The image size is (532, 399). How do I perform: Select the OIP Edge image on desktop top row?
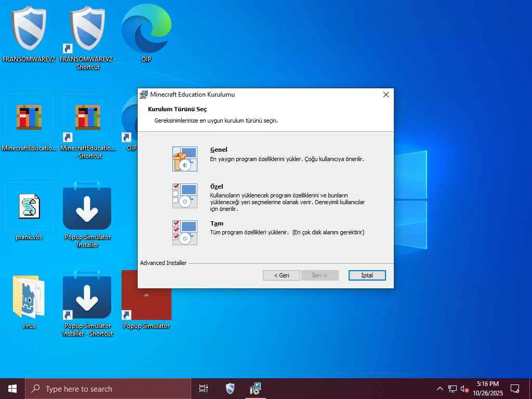point(146,34)
